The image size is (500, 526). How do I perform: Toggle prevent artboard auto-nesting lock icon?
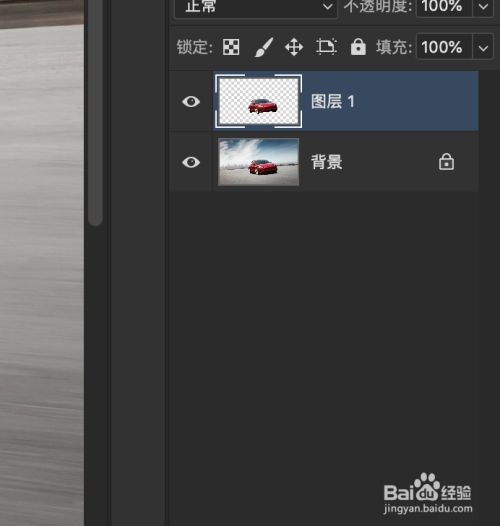tap(326, 47)
